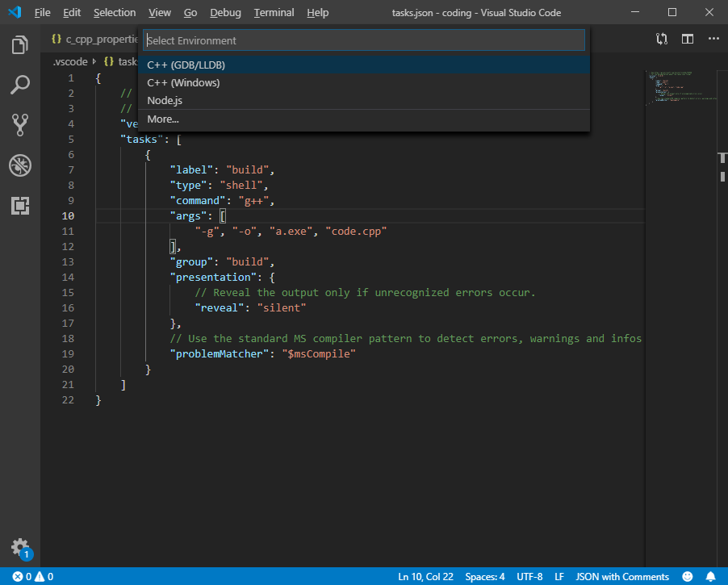
Task: Expand the .vscode breadcrumb
Action: point(70,61)
